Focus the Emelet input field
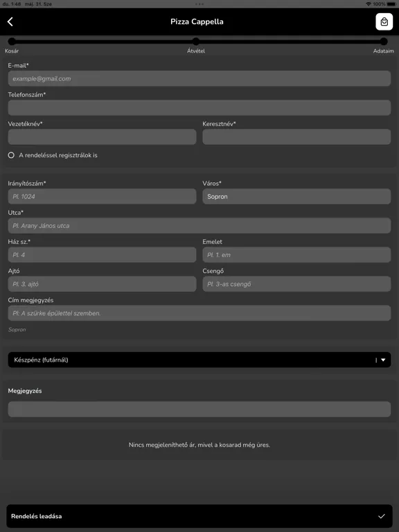This screenshot has height=532, width=399. [296, 255]
